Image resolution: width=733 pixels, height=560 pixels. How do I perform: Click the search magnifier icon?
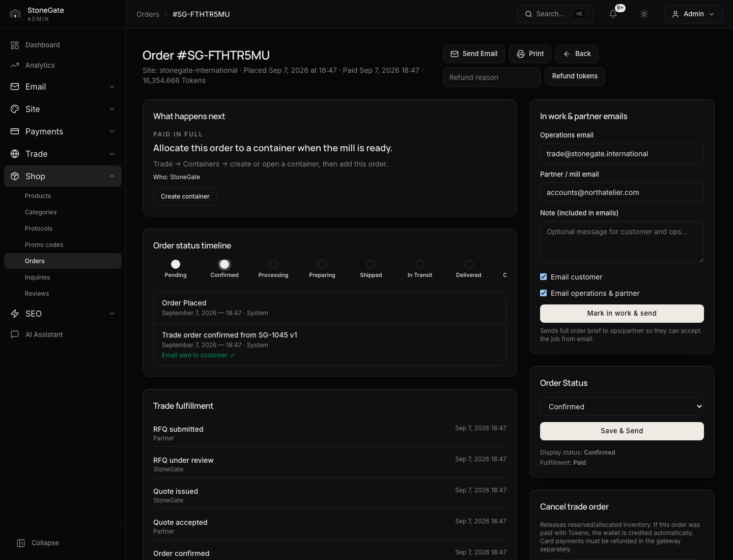[529, 14]
